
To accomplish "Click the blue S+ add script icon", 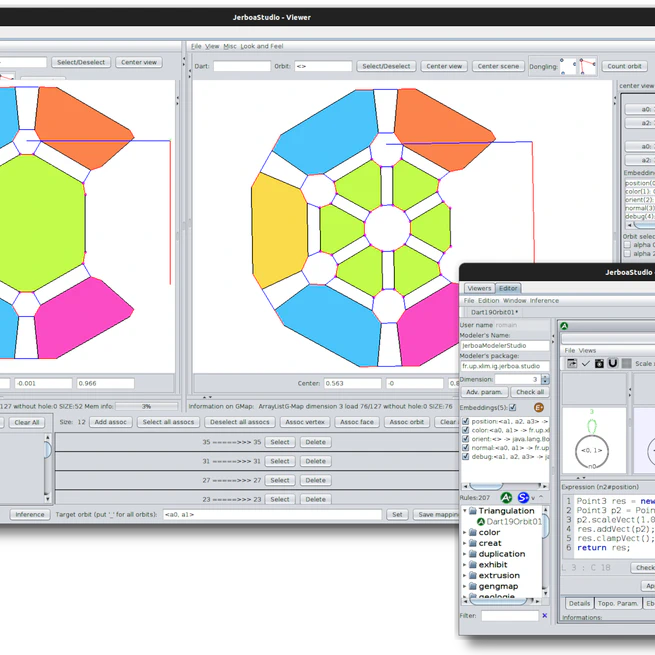I will click(x=523, y=498).
